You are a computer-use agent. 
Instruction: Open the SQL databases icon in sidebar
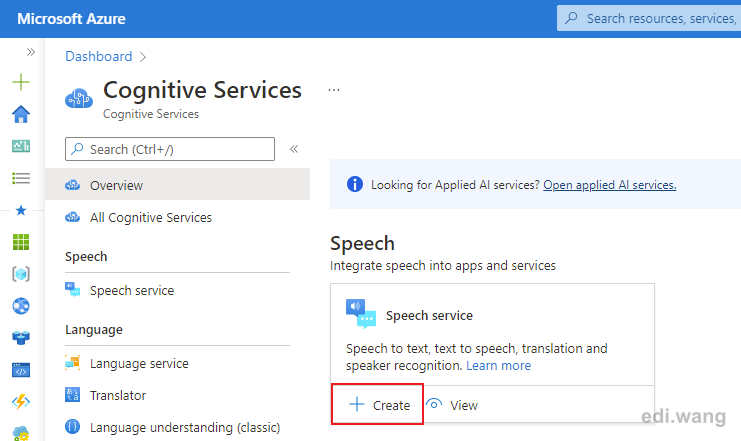pyautogui.click(x=21, y=338)
